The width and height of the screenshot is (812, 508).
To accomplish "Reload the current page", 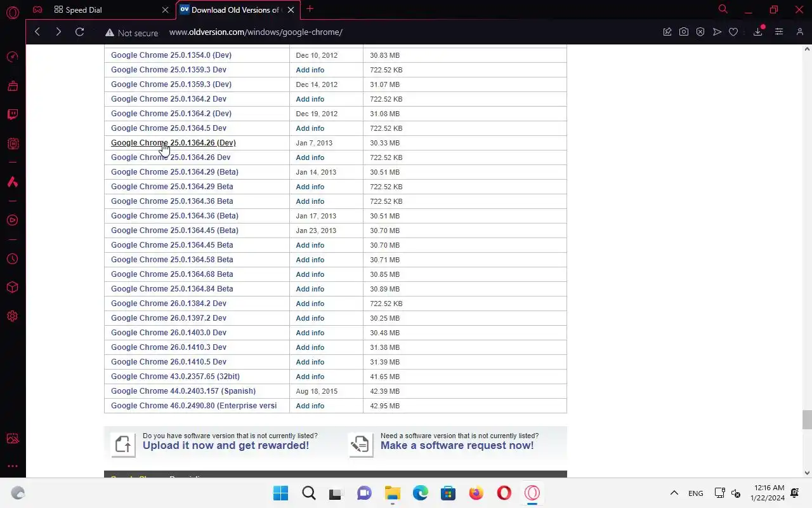I will tap(79, 32).
